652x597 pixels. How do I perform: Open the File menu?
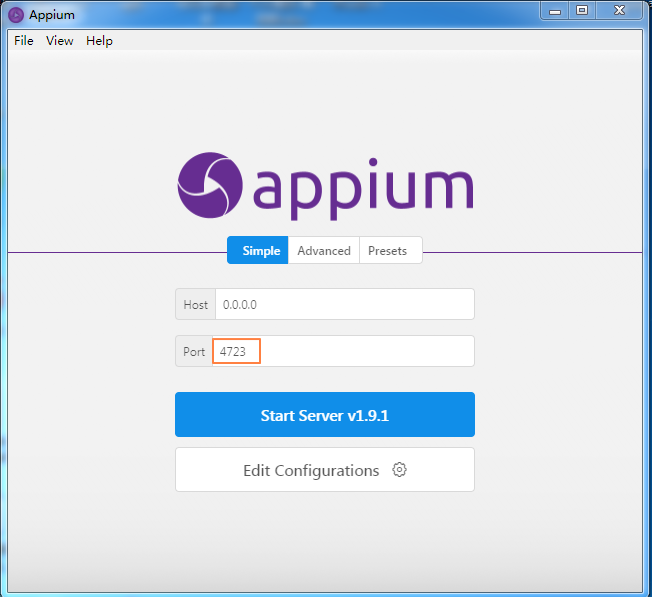tap(24, 41)
